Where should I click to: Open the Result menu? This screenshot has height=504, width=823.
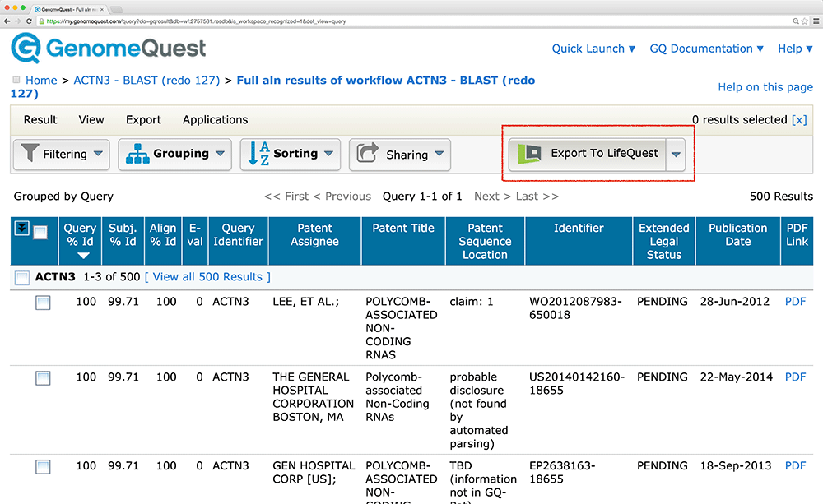tap(40, 119)
